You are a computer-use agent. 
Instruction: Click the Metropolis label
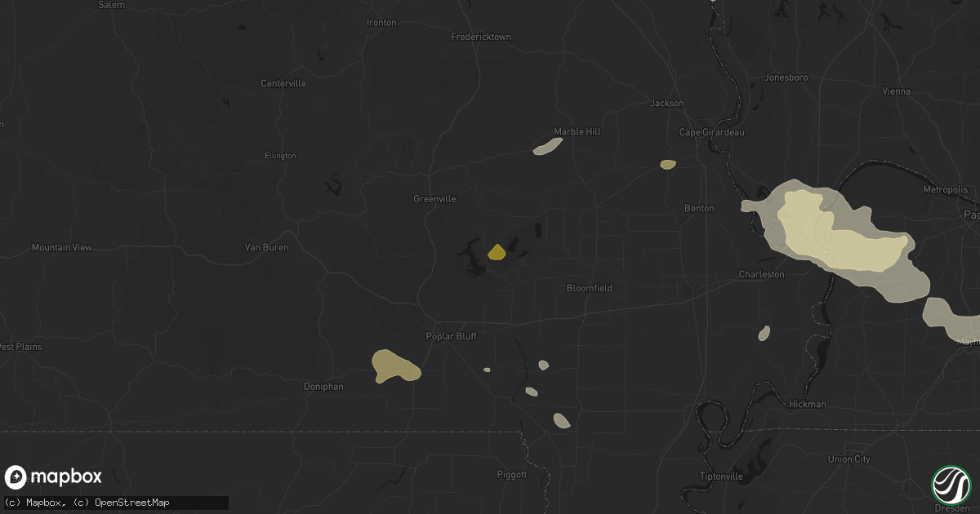tap(945, 189)
